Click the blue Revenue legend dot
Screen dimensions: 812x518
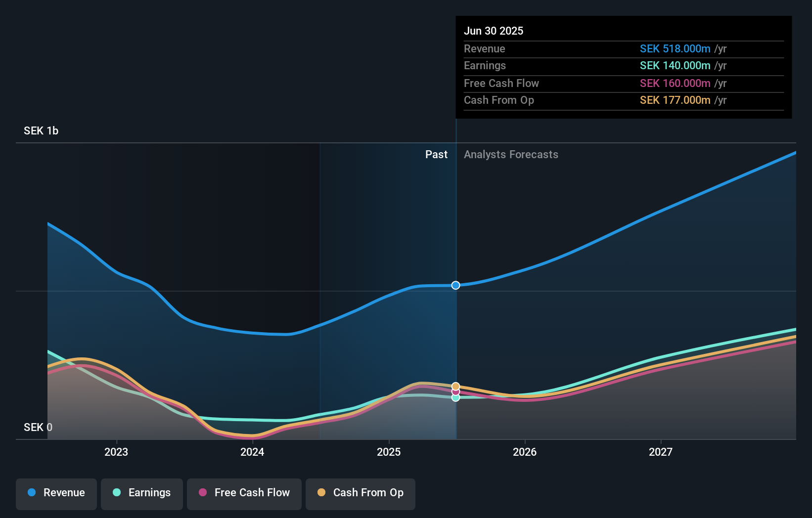(31, 493)
